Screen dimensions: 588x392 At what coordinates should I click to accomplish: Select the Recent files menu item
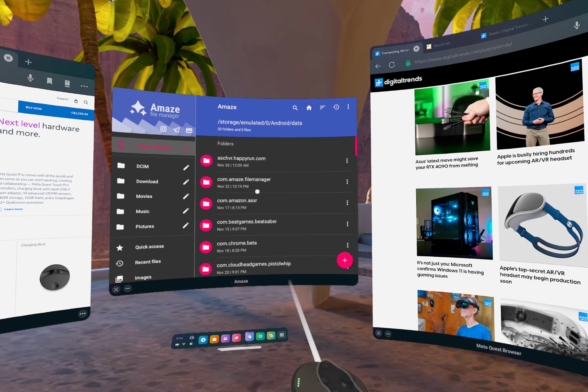(148, 261)
